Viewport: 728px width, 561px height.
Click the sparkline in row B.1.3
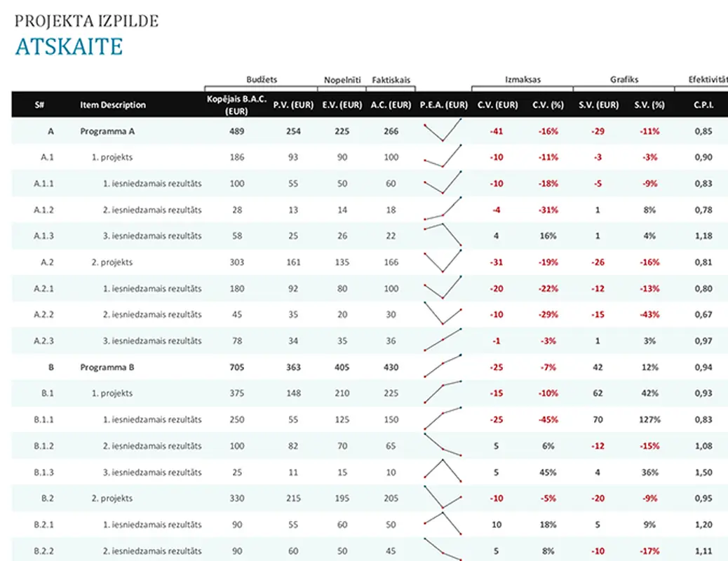(x=443, y=472)
